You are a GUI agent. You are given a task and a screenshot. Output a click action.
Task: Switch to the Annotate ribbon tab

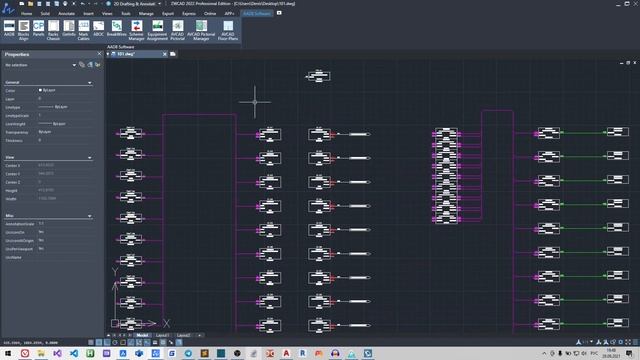(x=67, y=13)
